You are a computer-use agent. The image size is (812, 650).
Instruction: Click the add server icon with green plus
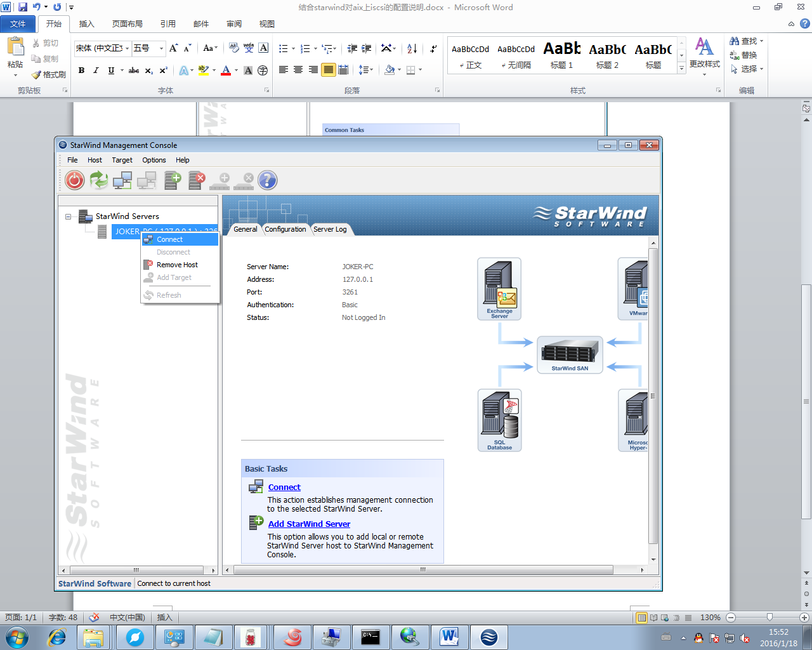pyautogui.click(x=173, y=180)
